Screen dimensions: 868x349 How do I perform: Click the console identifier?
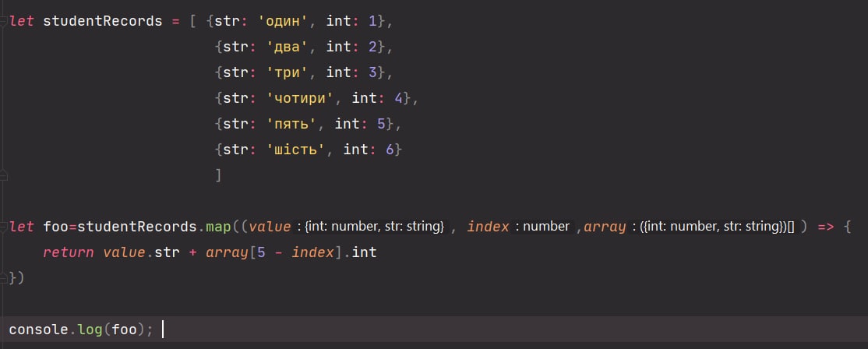39,330
